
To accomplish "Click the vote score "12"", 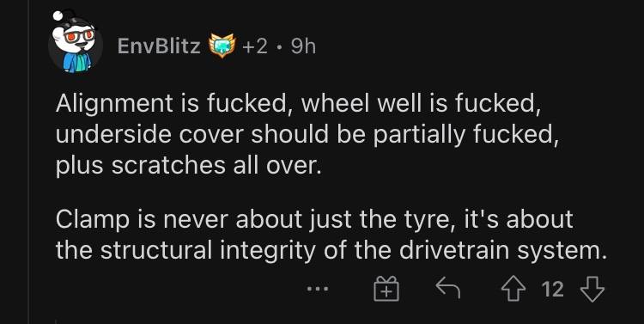I will coord(552,290).
